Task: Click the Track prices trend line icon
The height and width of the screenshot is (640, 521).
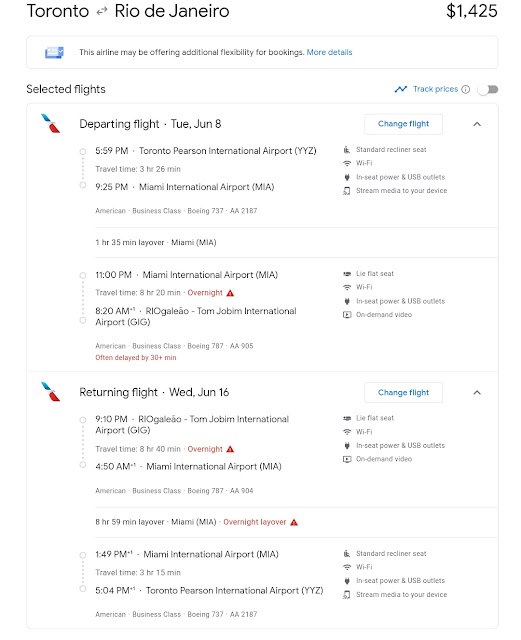Action: [401, 89]
